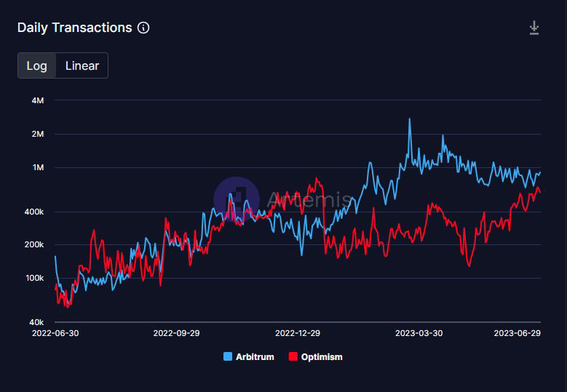Download chart data with the download icon
This screenshot has height=392, width=567.
point(534,28)
